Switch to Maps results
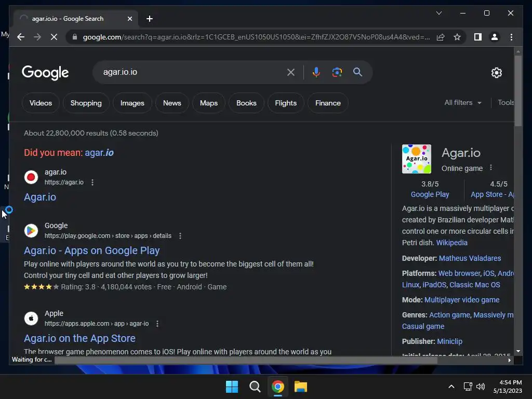The height and width of the screenshot is (399, 532). coord(209,103)
